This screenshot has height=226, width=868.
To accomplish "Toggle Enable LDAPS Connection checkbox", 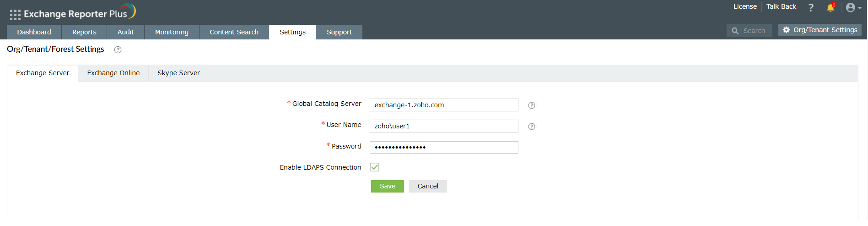I will 375,167.
